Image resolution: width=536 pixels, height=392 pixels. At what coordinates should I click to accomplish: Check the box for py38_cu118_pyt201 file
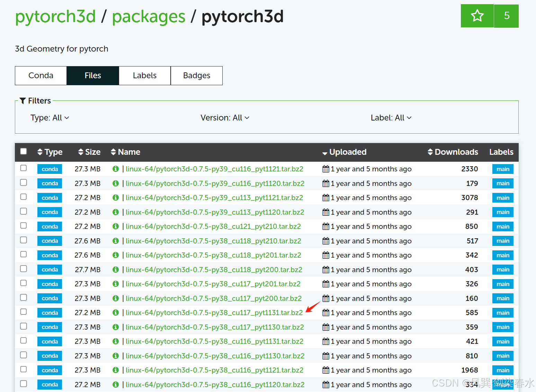coord(24,254)
